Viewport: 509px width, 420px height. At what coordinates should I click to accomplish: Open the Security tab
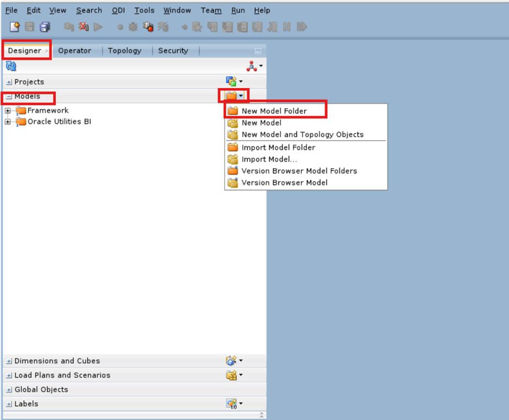pos(173,50)
